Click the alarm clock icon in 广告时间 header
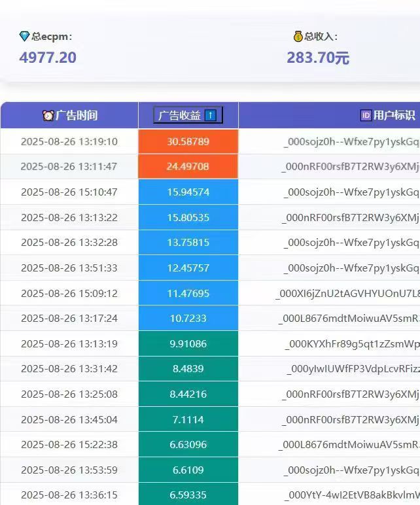The height and width of the screenshot is (505, 420). pyautogui.click(x=48, y=115)
